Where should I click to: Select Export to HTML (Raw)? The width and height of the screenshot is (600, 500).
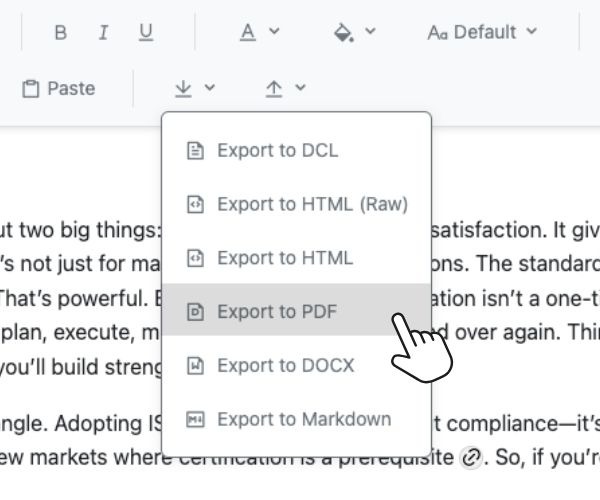click(x=312, y=204)
